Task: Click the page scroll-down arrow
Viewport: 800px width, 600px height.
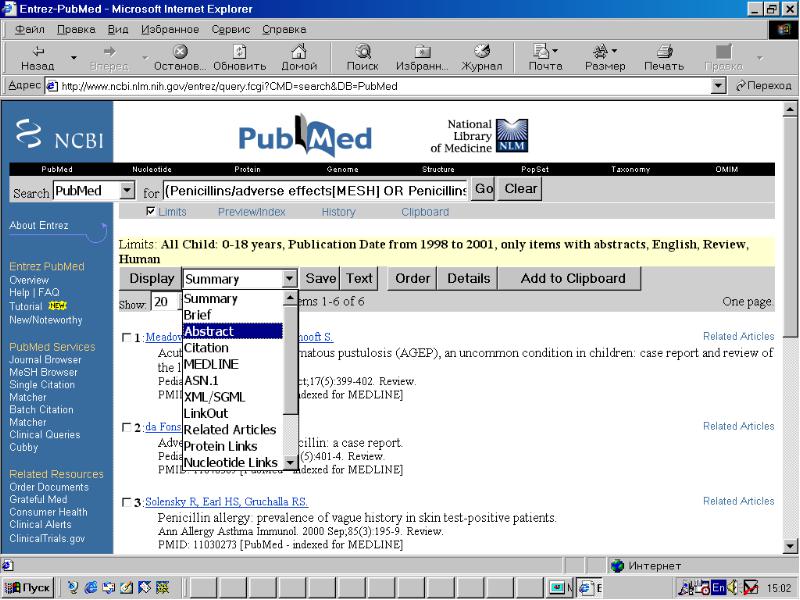Action: (x=789, y=546)
